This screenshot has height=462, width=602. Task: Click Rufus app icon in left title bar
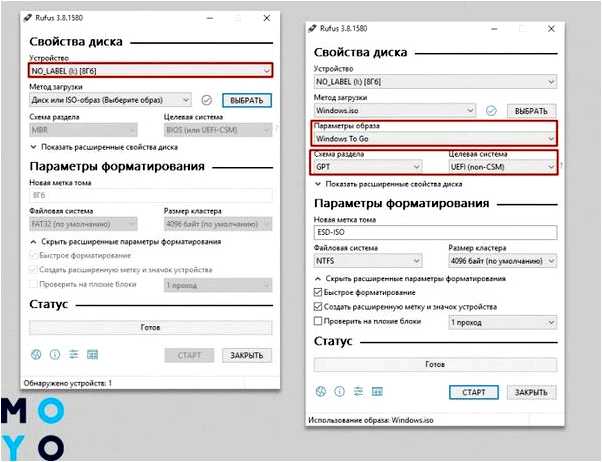coord(28,18)
